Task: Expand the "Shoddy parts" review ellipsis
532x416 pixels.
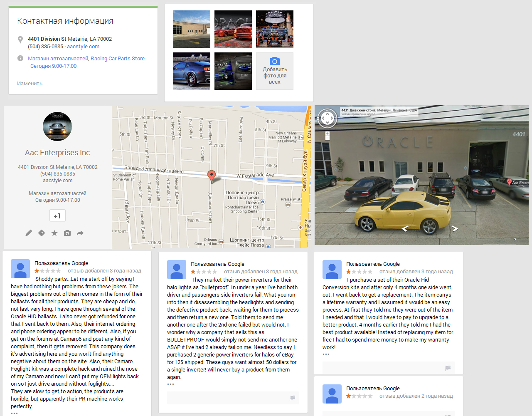Action: [14, 413]
